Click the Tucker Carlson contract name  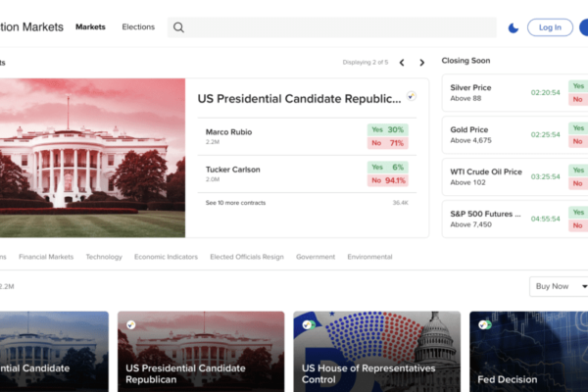coord(233,170)
